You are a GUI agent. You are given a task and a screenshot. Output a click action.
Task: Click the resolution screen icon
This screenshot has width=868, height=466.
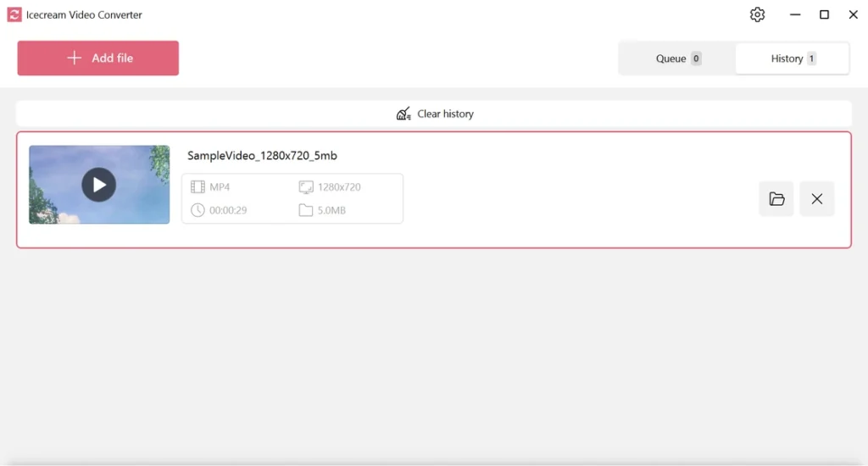[305, 187]
